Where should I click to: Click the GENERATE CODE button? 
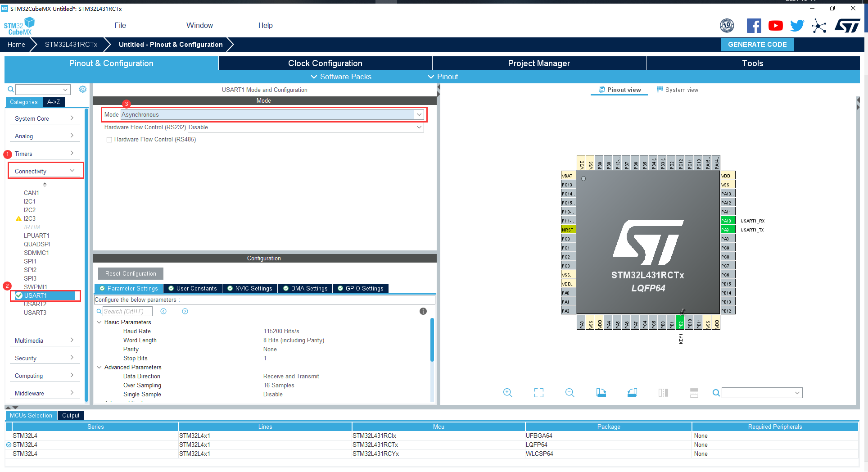[x=757, y=45]
